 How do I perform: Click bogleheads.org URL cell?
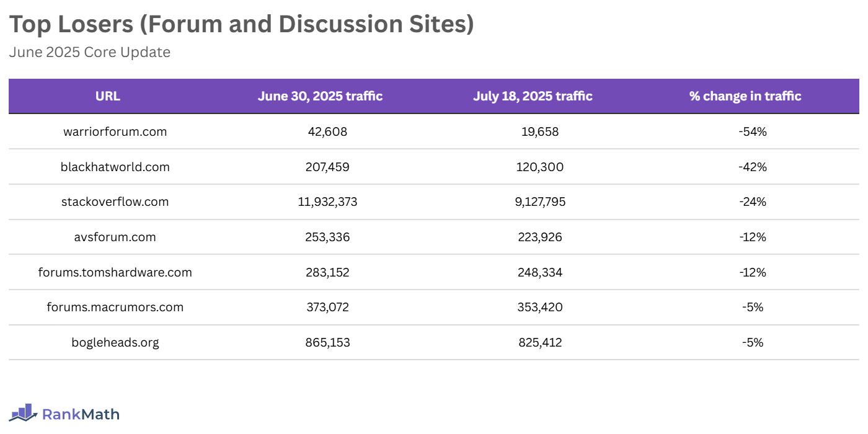pos(115,342)
